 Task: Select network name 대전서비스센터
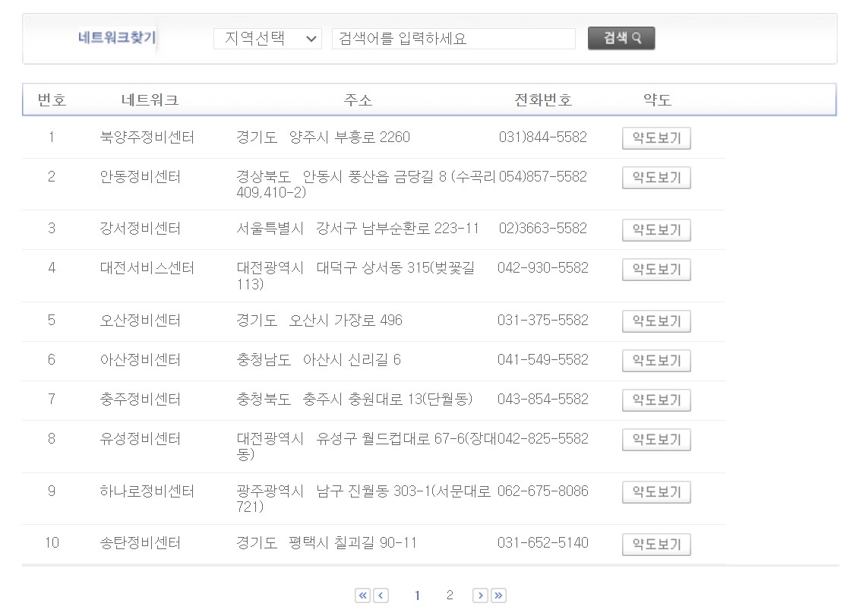pos(147,268)
